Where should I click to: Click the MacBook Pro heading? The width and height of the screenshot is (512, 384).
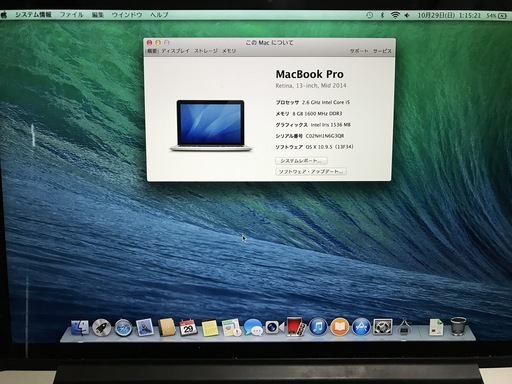[x=309, y=74]
